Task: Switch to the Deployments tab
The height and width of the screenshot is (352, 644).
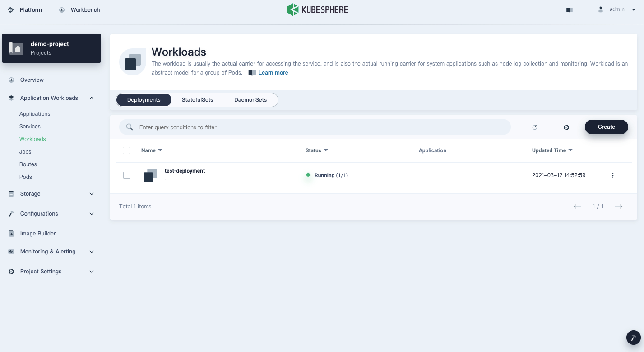Action: point(144,100)
